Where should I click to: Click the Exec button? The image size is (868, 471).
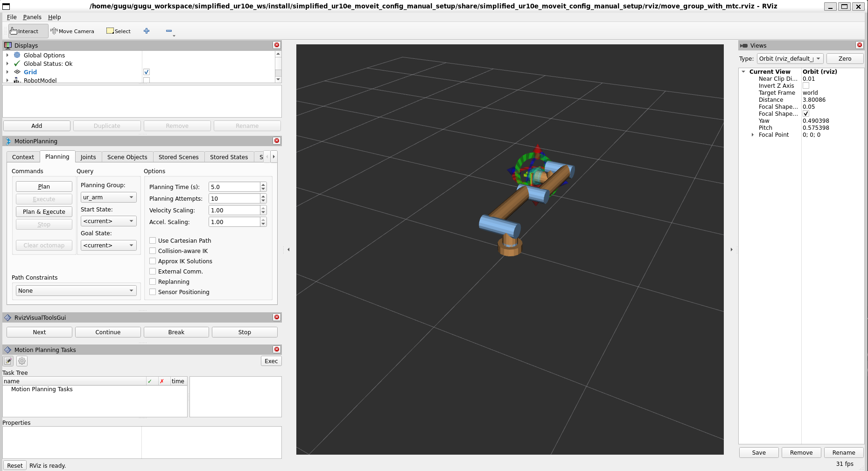271,361
